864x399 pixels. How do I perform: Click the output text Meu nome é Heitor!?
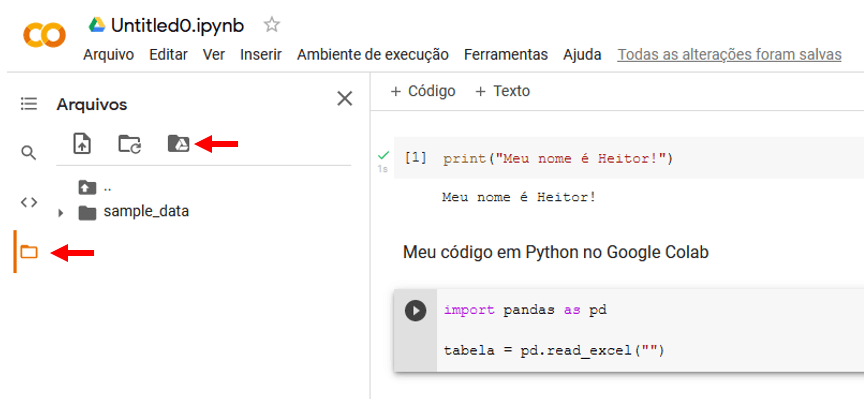pyautogui.click(x=519, y=197)
